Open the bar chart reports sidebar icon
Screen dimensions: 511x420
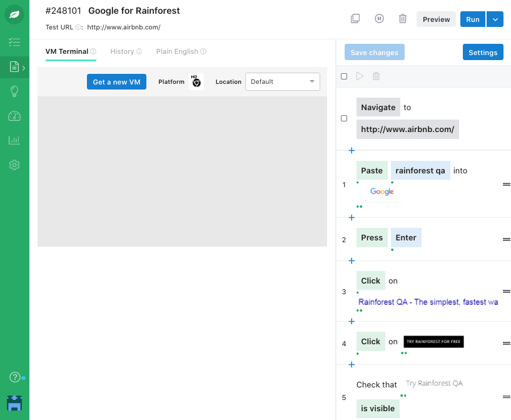click(x=14, y=140)
